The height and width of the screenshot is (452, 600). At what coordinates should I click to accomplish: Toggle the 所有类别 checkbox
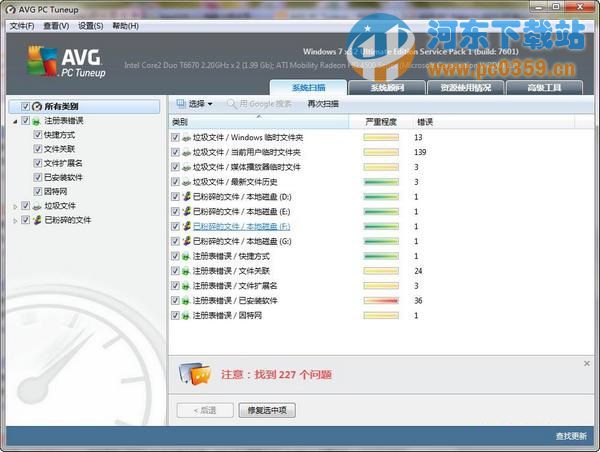click(25, 106)
